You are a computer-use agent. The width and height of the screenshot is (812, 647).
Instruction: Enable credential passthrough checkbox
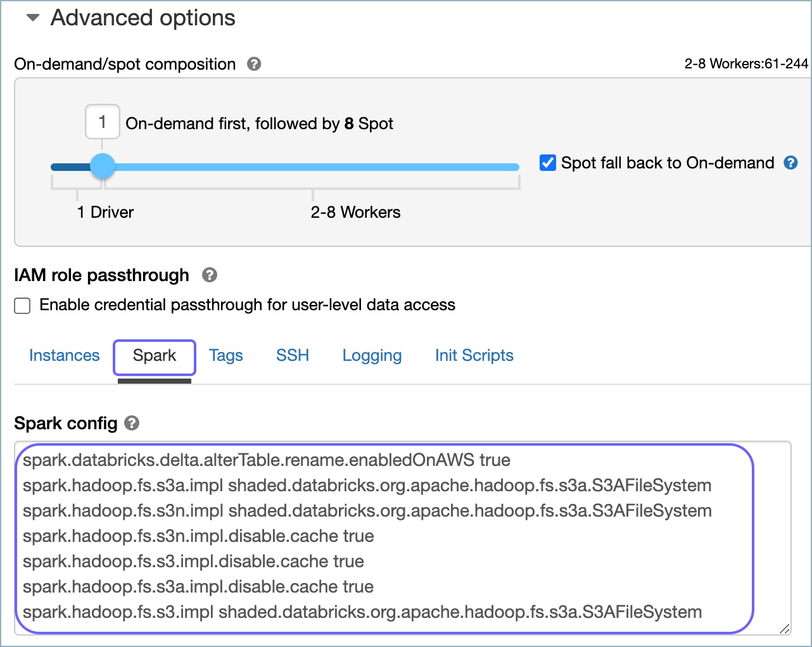point(23,306)
